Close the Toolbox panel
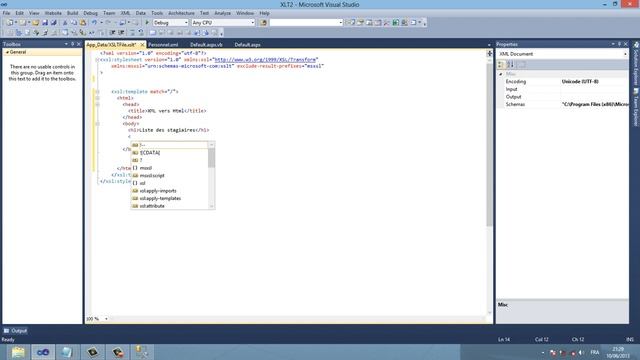This screenshot has width=640, height=360. click(79, 44)
